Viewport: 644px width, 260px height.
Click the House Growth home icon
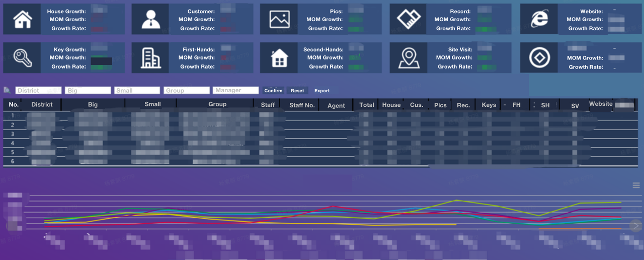23,20
